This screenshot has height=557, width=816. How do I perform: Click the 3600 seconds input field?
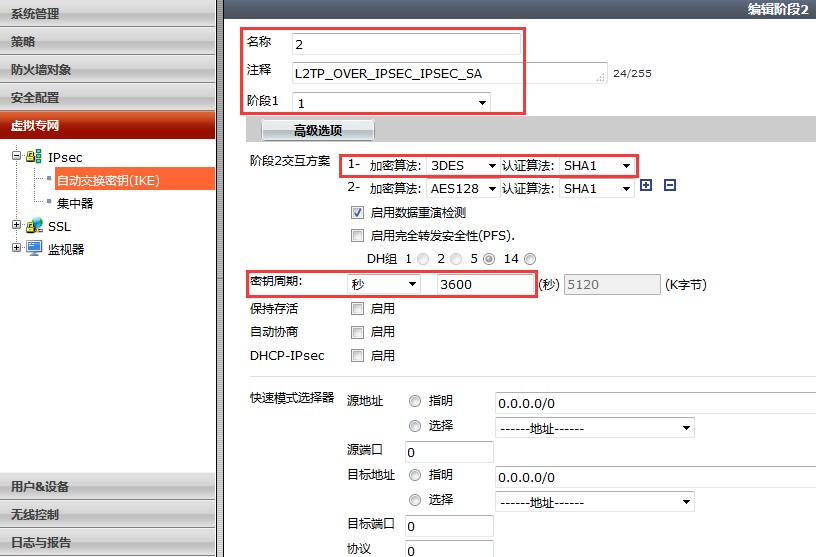485,284
